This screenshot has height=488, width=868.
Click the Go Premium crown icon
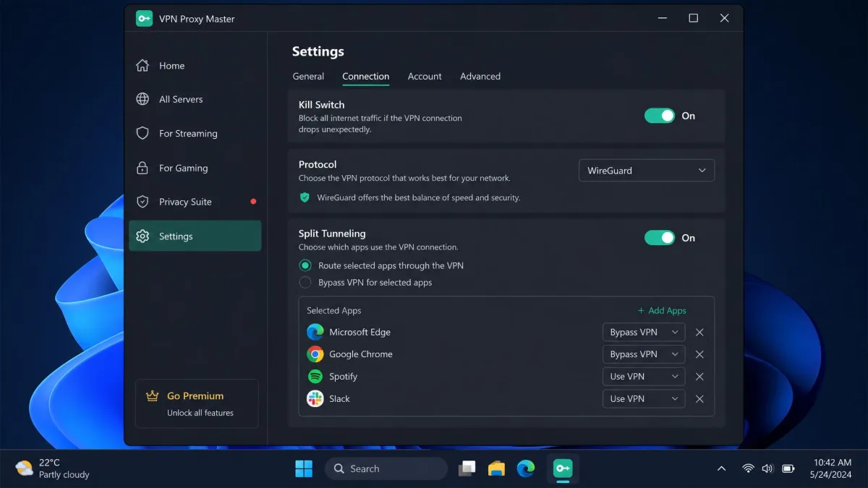point(152,395)
